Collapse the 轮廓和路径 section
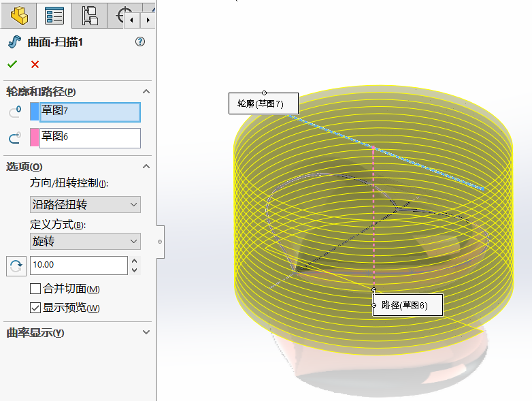 [146, 91]
